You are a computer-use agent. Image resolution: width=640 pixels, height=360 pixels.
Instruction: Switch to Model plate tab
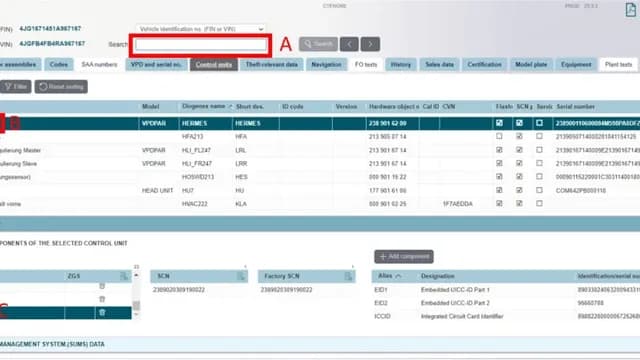click(x=531, y=64)
